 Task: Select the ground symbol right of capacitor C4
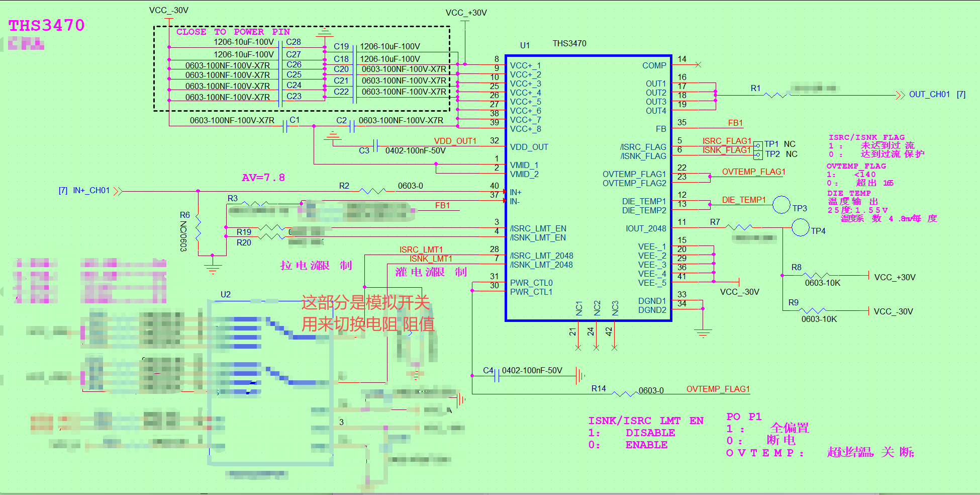click(x=580, y=375)
